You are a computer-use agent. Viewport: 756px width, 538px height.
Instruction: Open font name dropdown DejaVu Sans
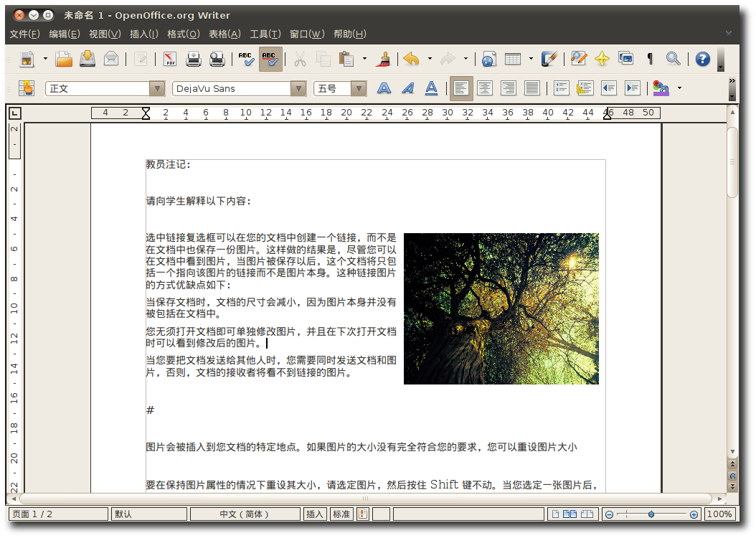tap(298, 89)
